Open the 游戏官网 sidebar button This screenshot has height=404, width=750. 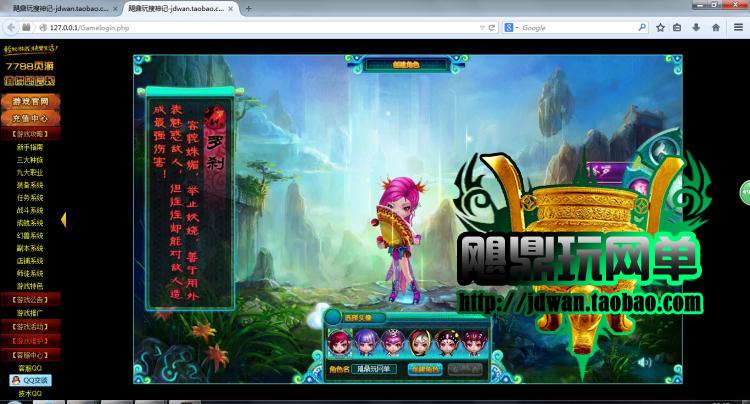30,102
